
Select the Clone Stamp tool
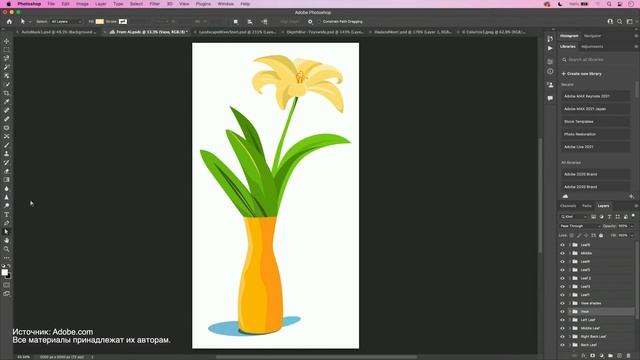point(7,154)
